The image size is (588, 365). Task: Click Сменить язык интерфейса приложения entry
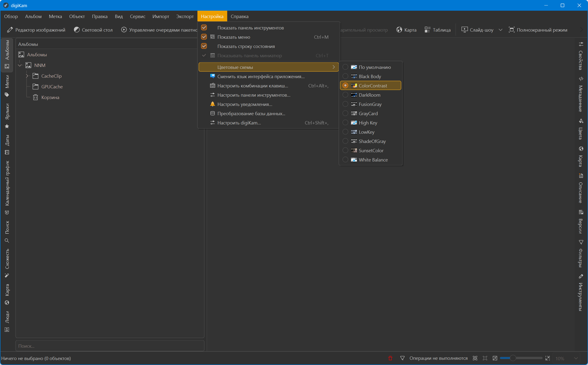(x=261, y=76)
